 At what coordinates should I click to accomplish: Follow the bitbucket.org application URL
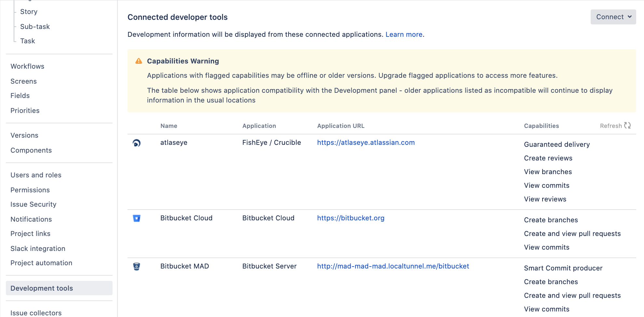pos(351,218)
